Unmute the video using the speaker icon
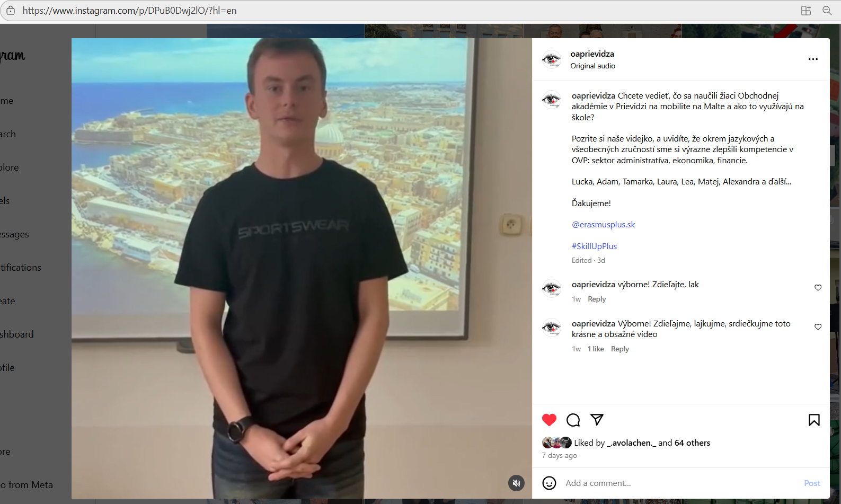 point(516,483)
